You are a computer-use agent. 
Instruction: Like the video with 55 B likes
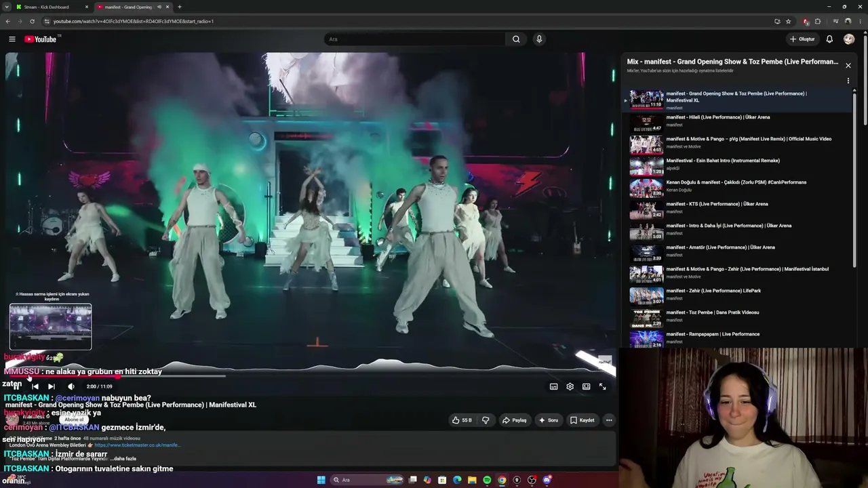click(462, 420)
